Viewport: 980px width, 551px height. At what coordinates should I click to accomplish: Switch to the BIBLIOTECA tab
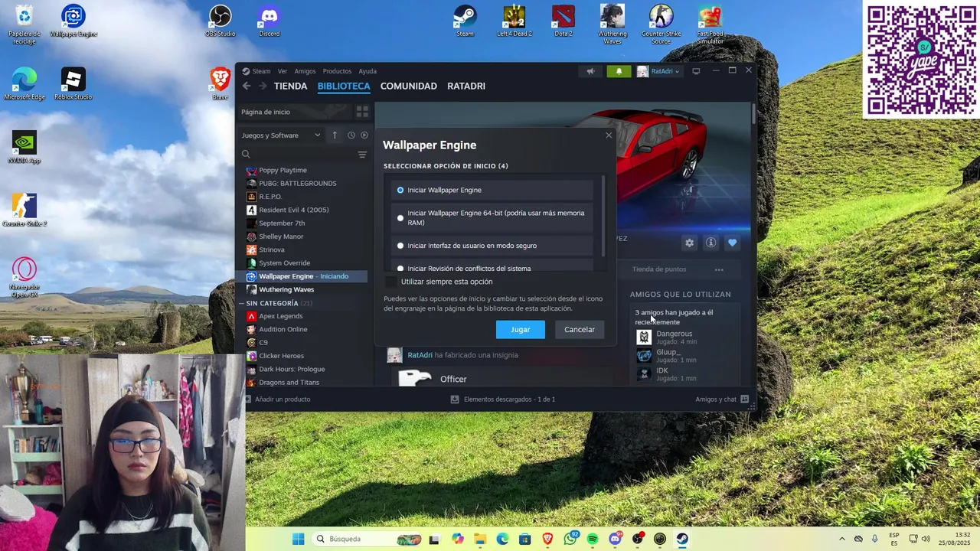(344, 86)
